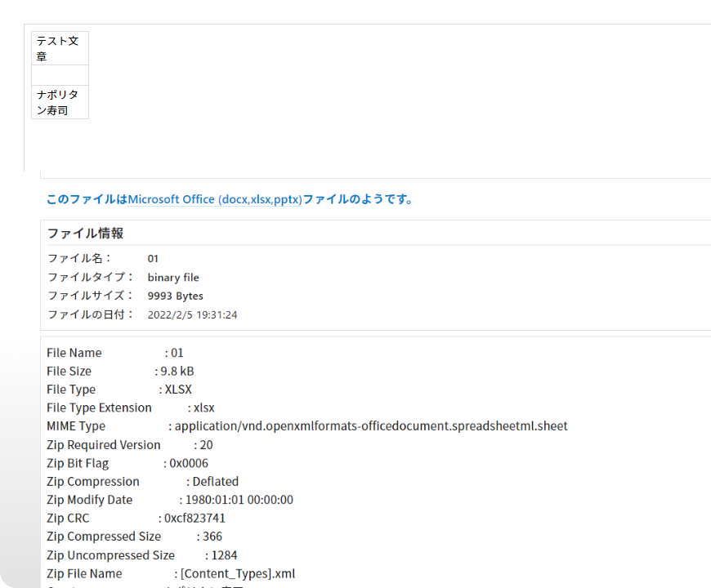Click the Zip File Name [Content_Types].xml row
Image resolution: width=711 pixels, height=588 pixels.
coord(171,573)
